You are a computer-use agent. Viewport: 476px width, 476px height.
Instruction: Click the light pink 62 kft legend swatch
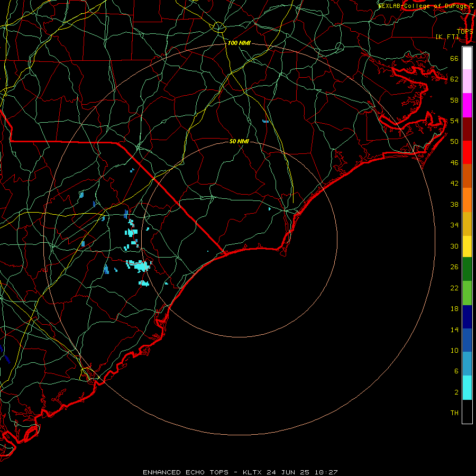(x=467, y=81)
